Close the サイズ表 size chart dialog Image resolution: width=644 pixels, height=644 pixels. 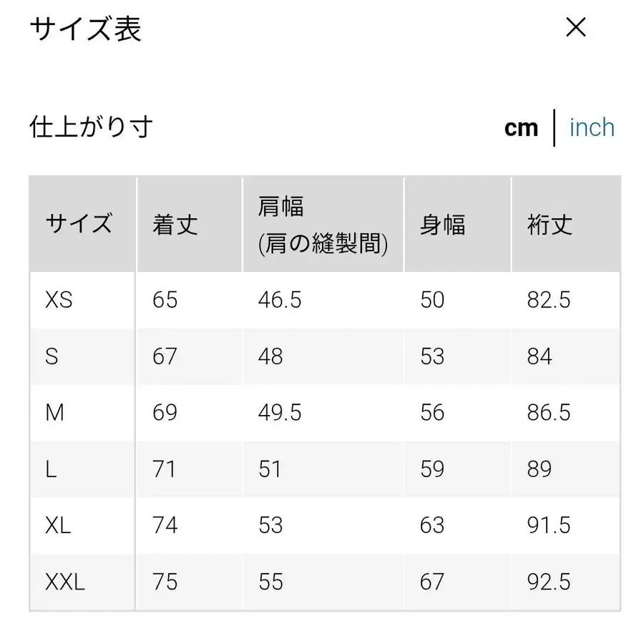click(576, 27)
